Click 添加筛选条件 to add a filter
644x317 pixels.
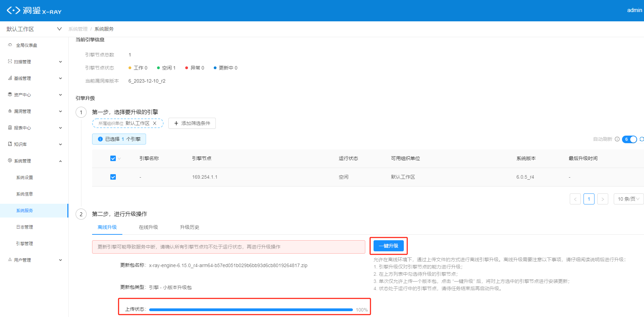click(192, 123)
